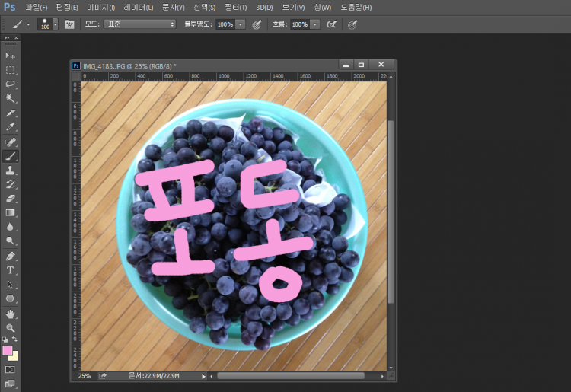571x392 pixels.
Task: Expand the 불투명도 opacity slider arrow
Action: click(x=241, y=24)
